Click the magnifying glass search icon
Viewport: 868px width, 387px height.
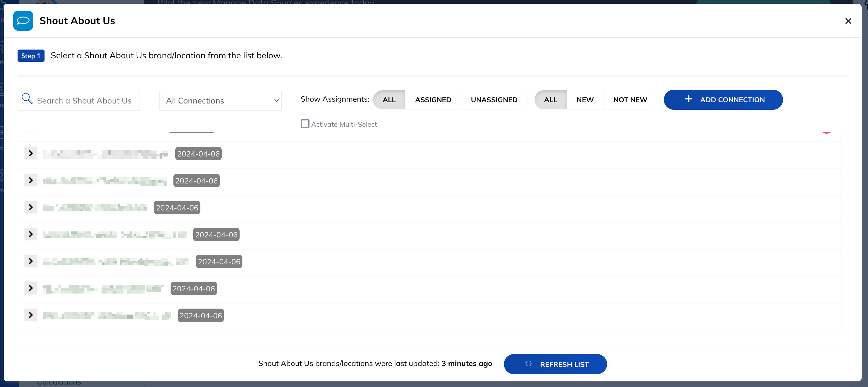[x=27, y=99]
